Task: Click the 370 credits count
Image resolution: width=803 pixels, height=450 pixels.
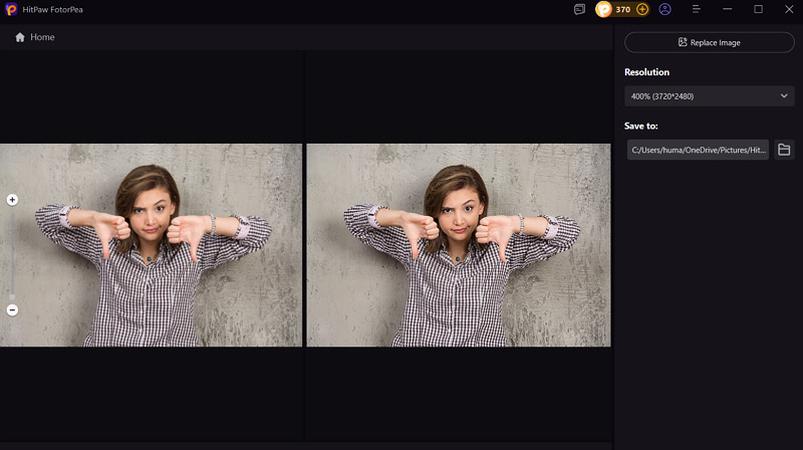Action: point(623,9)
